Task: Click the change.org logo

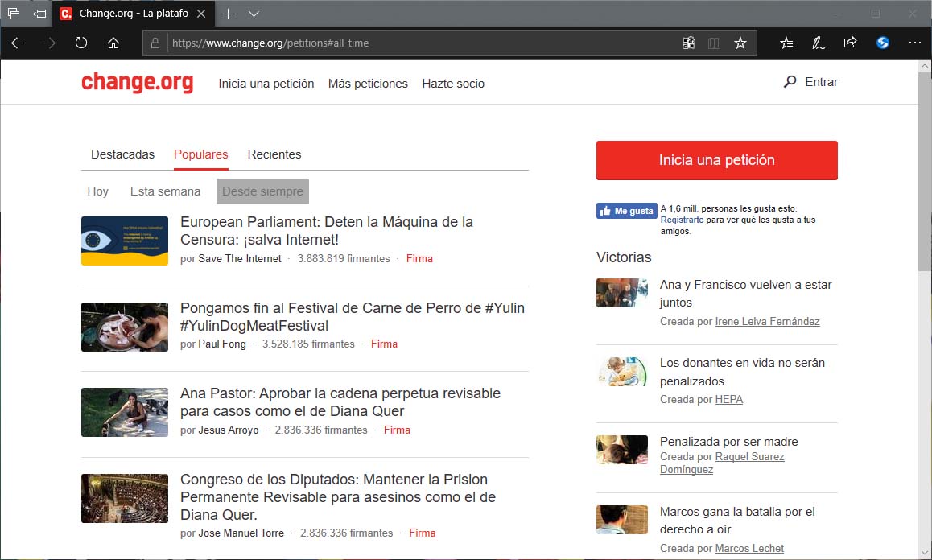Action: click(138, 83)
